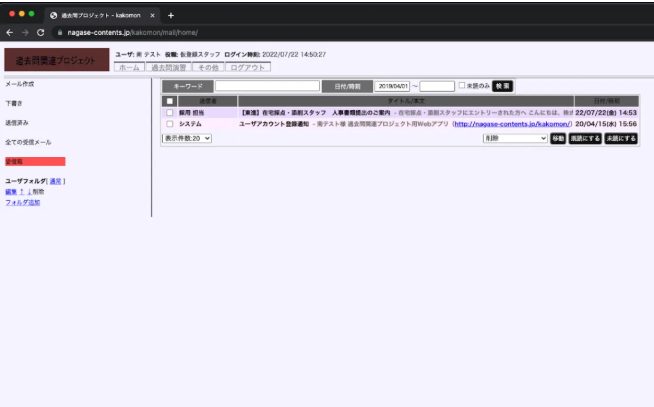Check the 採用 担当 mail row checkbox
The height and width of the screenshot is (407, 654).
pos(169,113)
